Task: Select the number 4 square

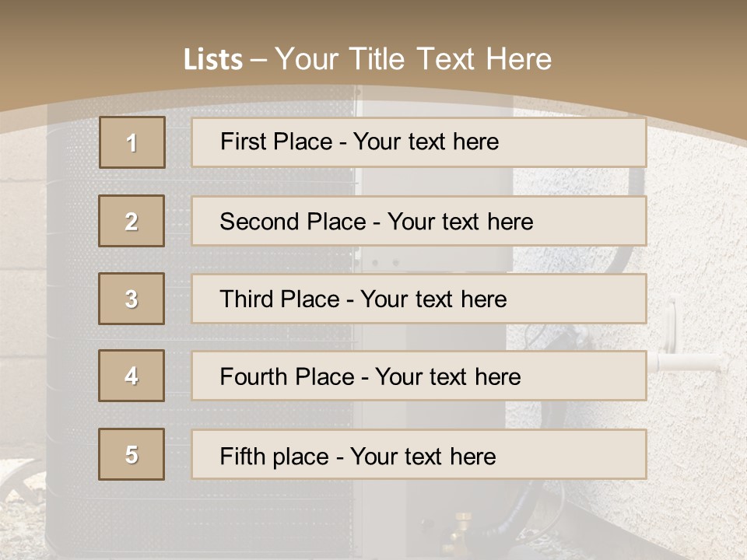Action: coord(132,376)
